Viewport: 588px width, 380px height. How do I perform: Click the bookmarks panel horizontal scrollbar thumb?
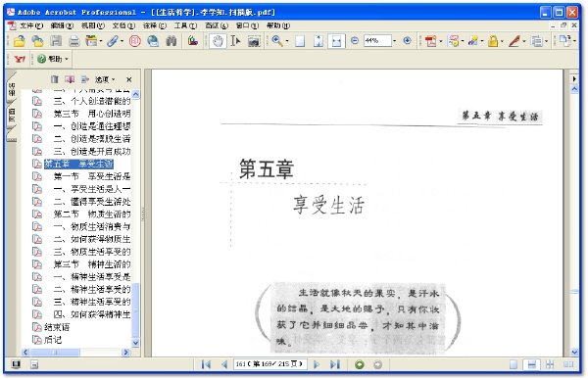click(55, 353)
